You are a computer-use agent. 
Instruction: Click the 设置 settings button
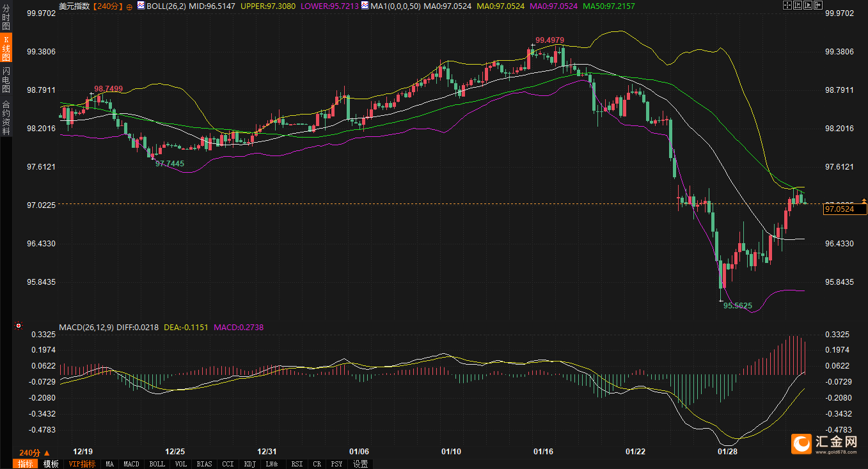(x=360, y=464)
